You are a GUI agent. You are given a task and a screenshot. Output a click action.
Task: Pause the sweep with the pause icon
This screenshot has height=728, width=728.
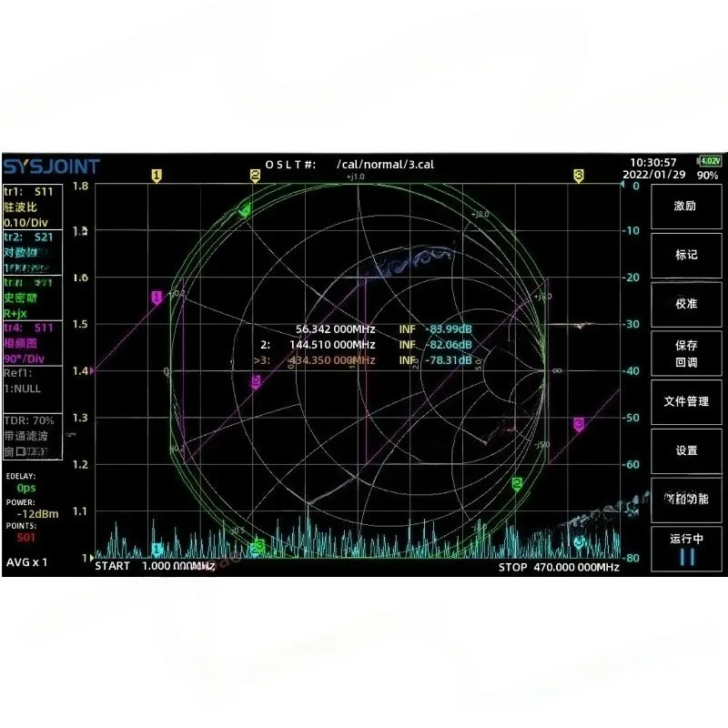point(687,557)
